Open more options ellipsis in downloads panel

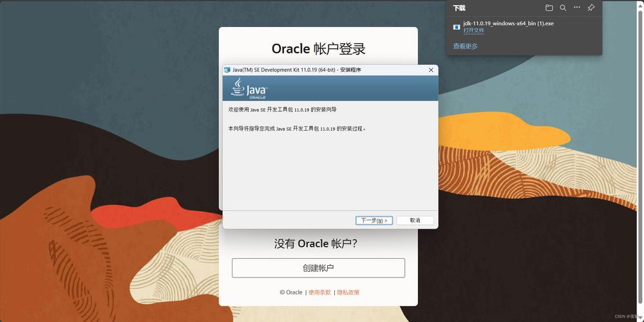click(x=577, y=8)
